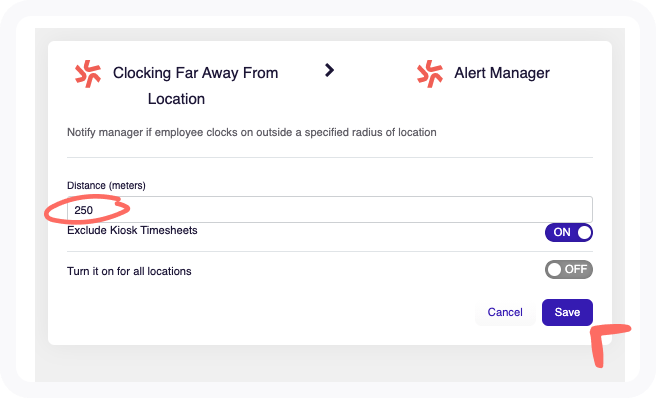Click the white knob on the kiosk toggle

click(x=584, y=232)
